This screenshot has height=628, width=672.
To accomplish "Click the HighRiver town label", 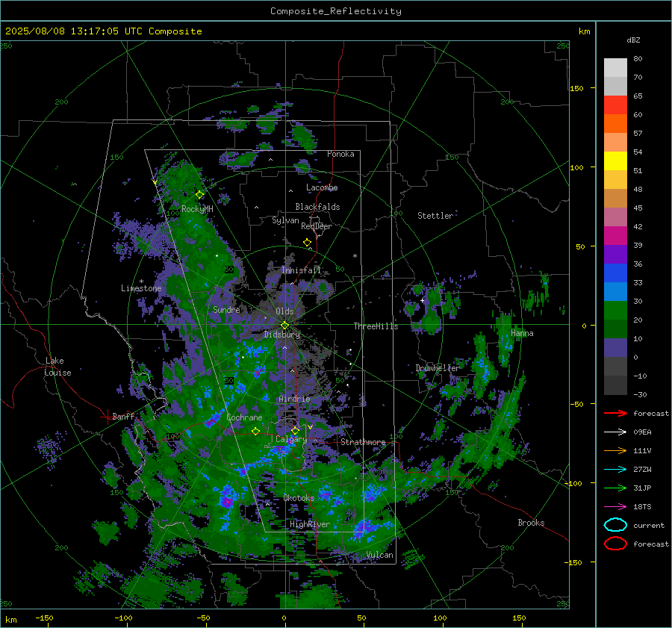I will pos(310,524).
